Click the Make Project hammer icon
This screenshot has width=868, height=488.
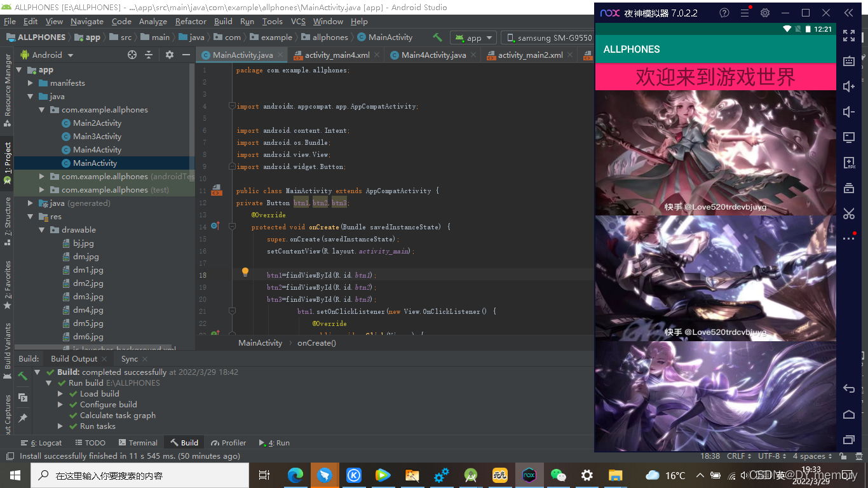coord(437,37)
